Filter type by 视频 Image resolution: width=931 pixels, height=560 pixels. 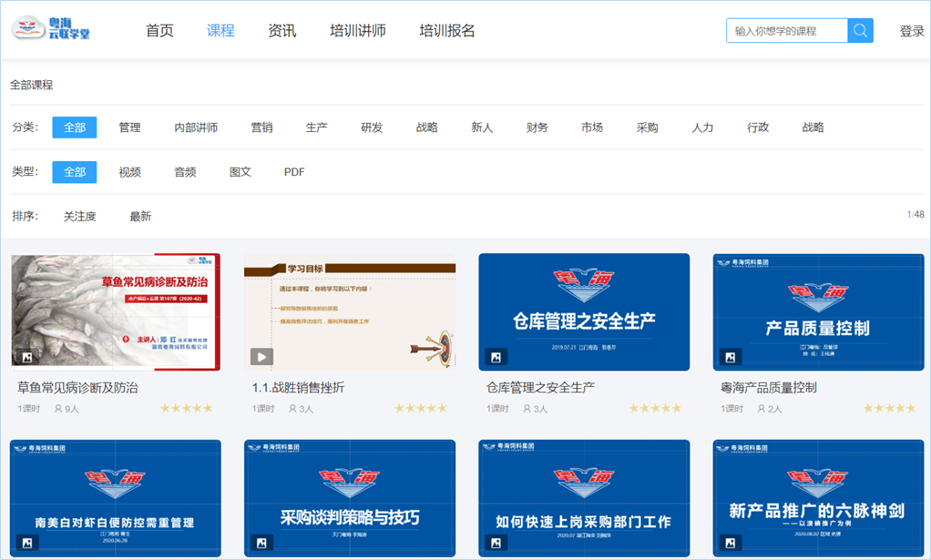[130, 172]
